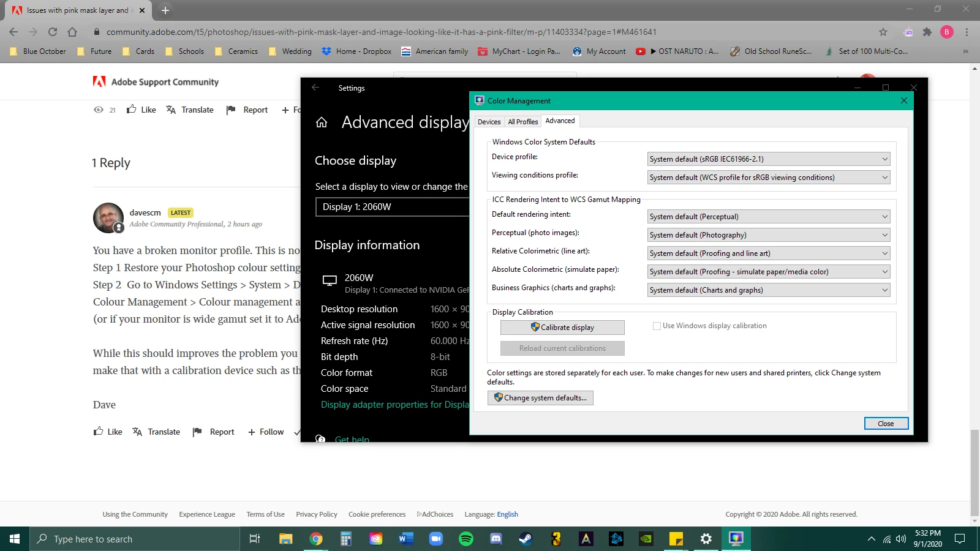Bookmark this page with the star icon

pos(883,32)
